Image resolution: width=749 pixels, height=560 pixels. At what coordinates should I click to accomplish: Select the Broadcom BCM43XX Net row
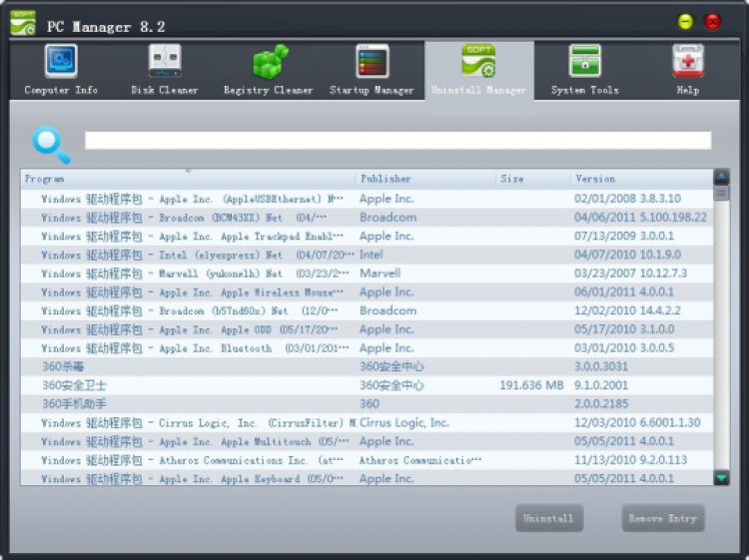(x=367, y=218)
